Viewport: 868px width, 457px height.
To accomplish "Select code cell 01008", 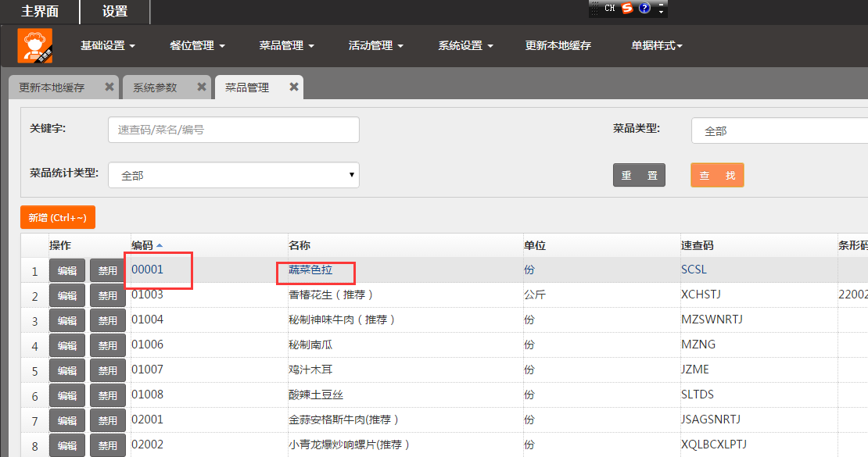I will pyautogui.click(x=147, y=395).
